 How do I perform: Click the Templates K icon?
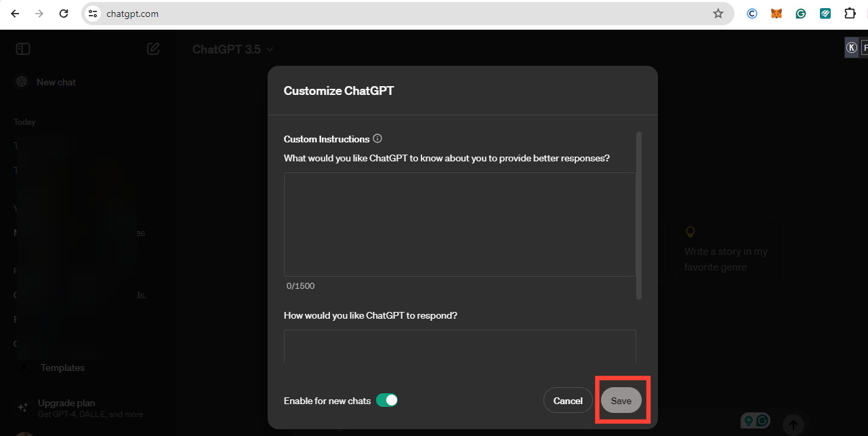pos(24,368)
